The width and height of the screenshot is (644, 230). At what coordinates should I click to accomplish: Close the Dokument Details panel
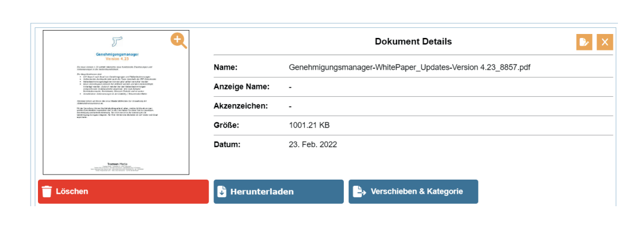click(x=605, y=42)
